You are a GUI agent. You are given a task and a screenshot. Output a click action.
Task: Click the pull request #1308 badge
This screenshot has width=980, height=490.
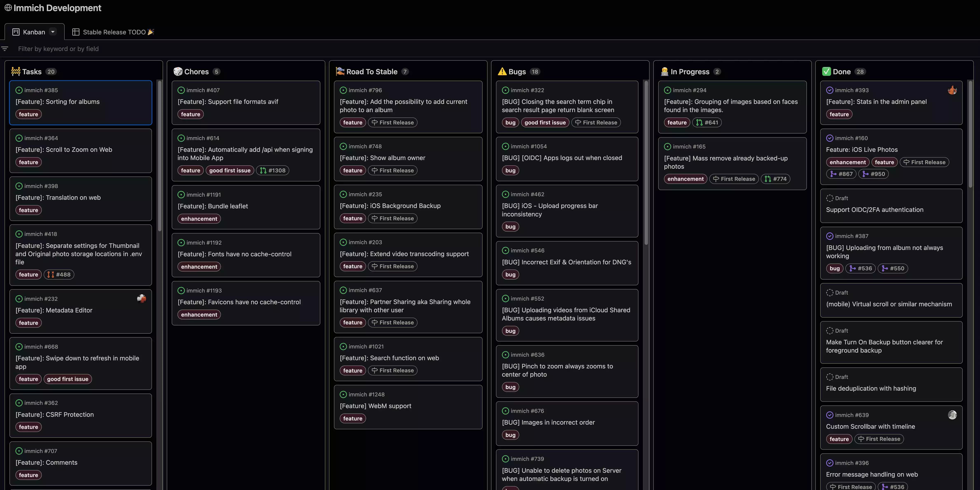point(273,170)
